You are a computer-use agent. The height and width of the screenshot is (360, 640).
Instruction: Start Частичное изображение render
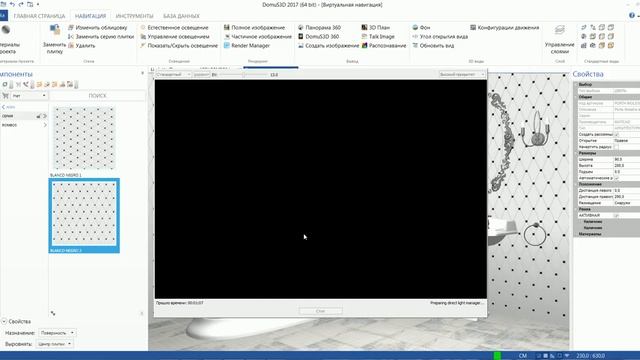(258, 36)
